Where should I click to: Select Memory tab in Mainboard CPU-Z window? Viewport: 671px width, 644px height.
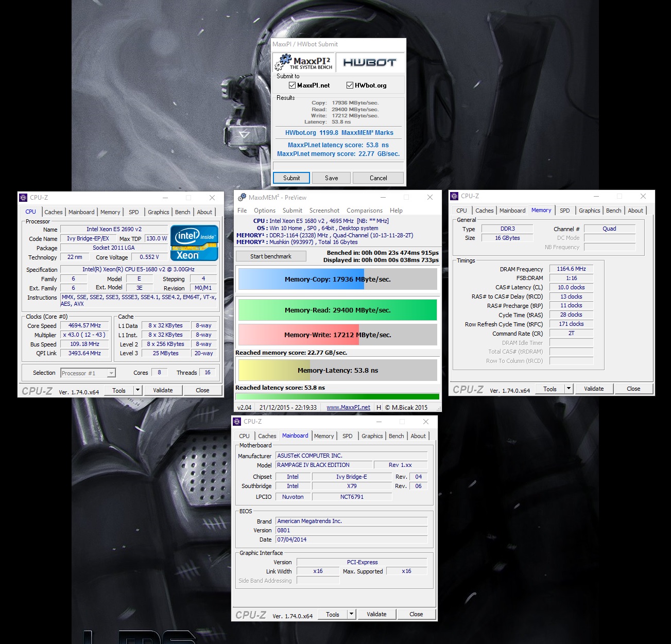point(324,436)
